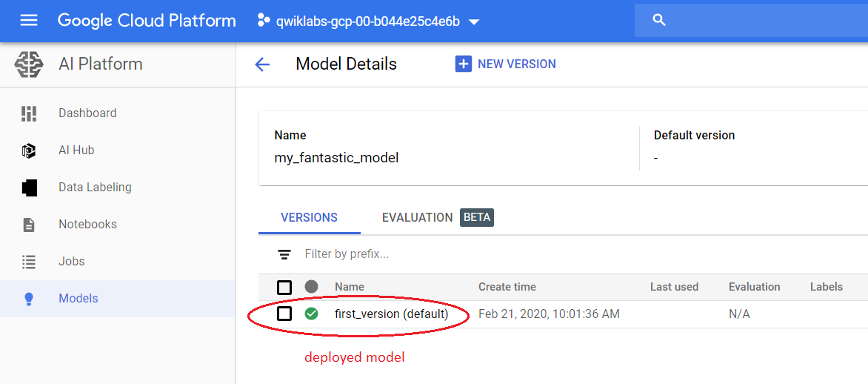Click the NEW VERSION button
Image resolution: width=868 pixels, height=384 pixels.
point(505,64)
